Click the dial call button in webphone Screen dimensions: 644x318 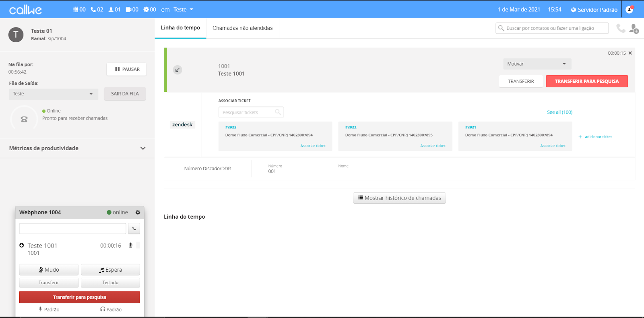[134, 229]
